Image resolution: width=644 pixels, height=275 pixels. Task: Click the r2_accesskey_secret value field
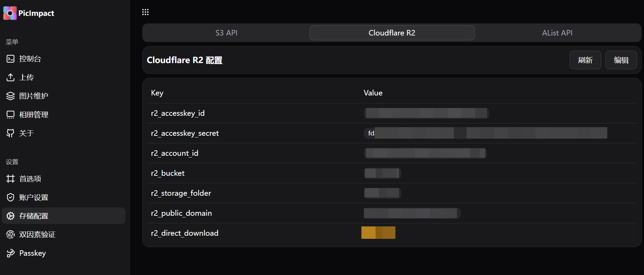pyautogui.click(x=485, y=133)
